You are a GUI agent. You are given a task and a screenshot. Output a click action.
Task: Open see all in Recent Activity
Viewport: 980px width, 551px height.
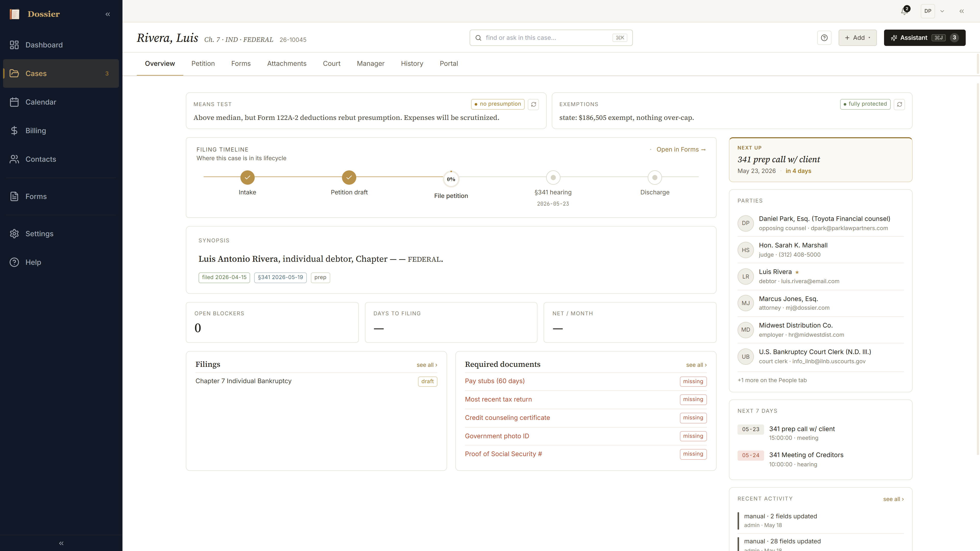tap(893, 499)
